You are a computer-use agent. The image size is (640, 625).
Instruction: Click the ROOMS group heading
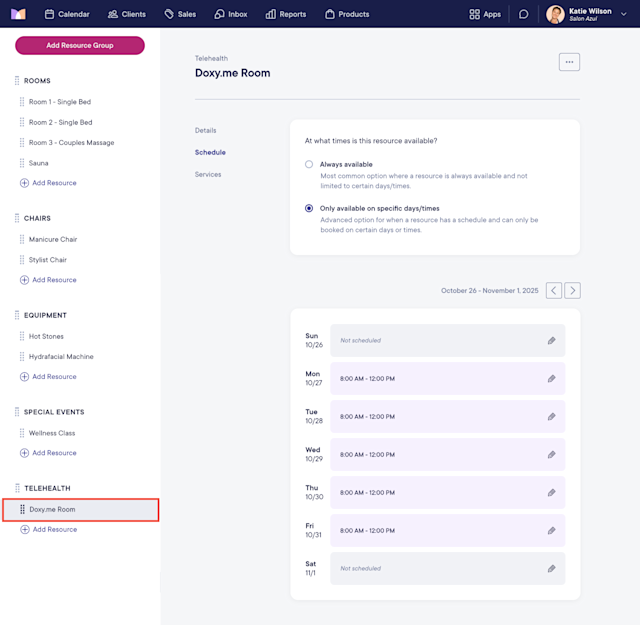[37, 81]
